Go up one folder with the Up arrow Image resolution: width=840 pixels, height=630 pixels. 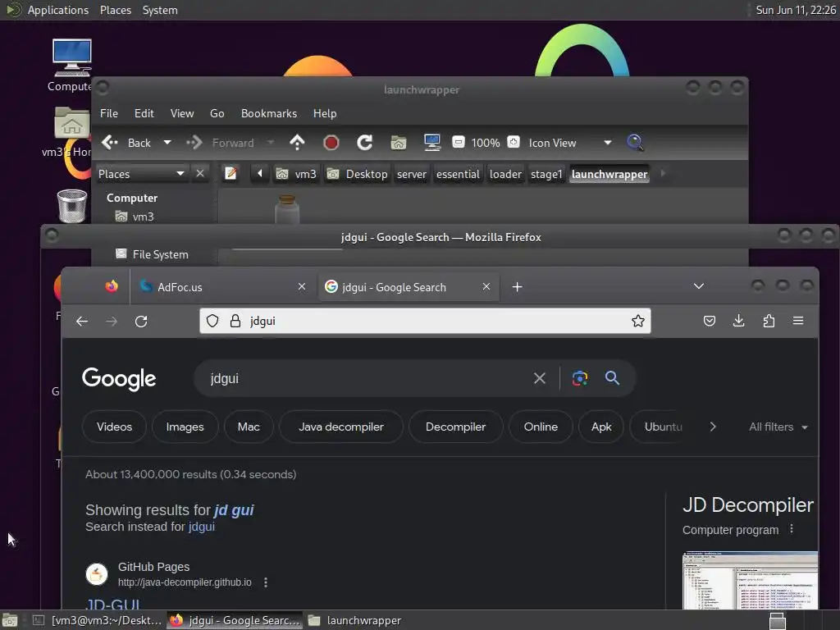pyautogui.click(x=297, y=143)
